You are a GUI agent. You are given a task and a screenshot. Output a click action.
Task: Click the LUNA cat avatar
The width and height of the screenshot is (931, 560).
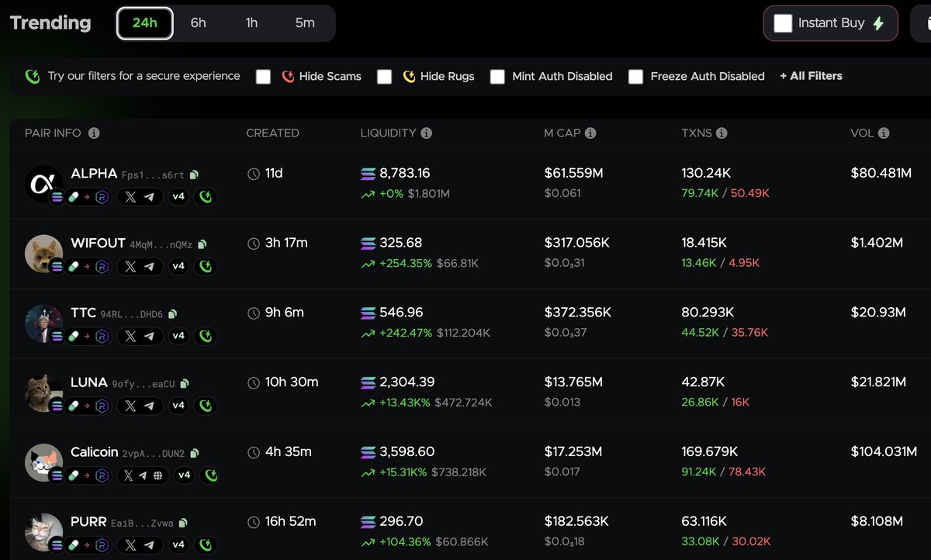(x=43, y=392)
